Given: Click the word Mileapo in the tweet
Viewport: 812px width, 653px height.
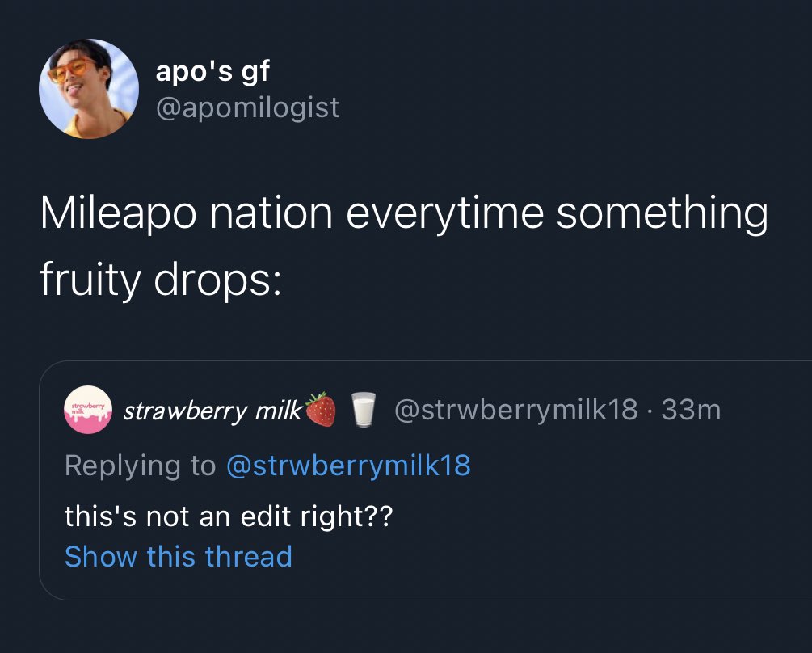Looking at the screenshot, I should [119, 213].
